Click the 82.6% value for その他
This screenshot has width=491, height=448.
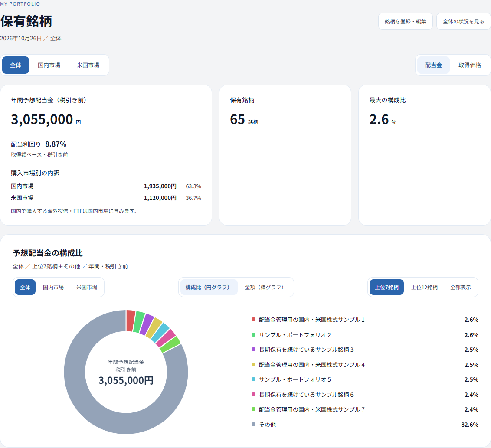[x=470, y=425]
